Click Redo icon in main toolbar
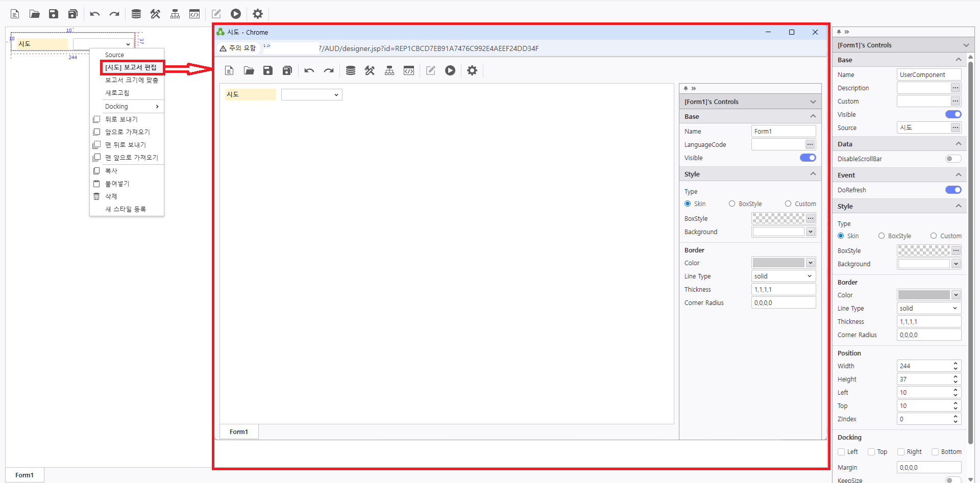Image resolution: width=980 pixels, height=483 pixels. click(114, 14)
